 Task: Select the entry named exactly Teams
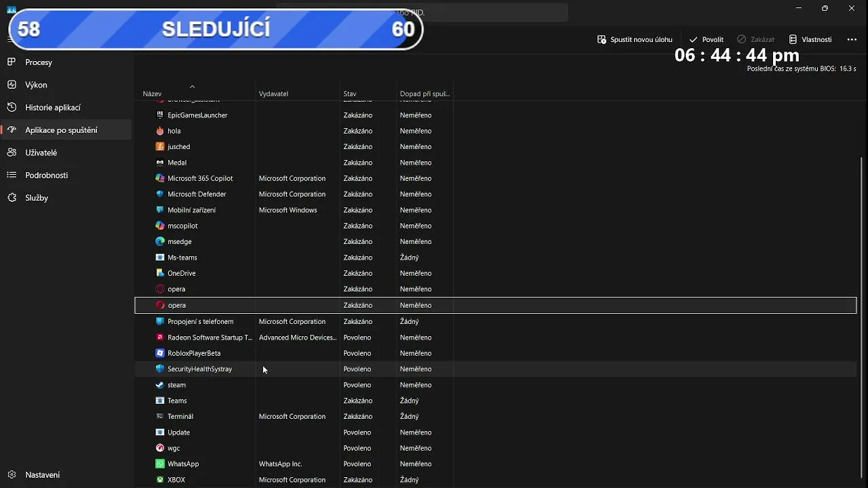pyautogui.click(x=496, y=401)
